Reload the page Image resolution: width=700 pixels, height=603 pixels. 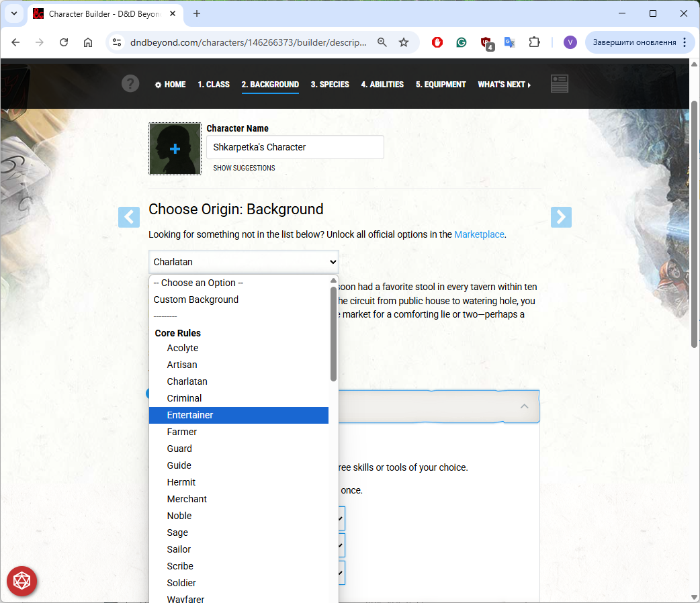tap(64, 42)
